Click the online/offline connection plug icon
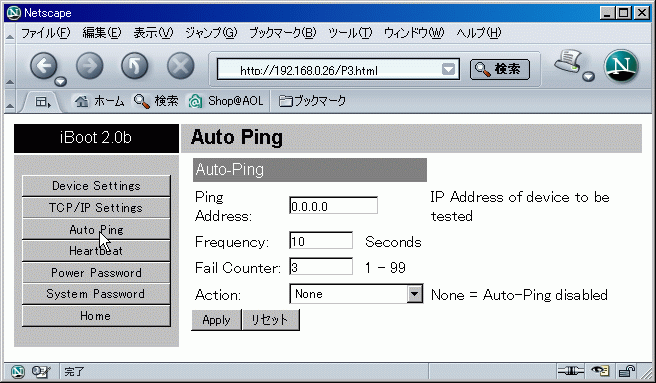The width and height of the screenshot is (656, 383). point(571,371)
